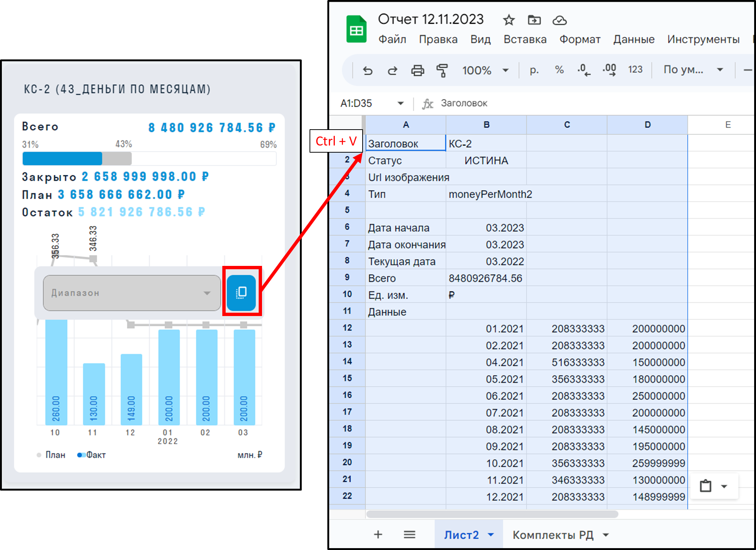Screen dimensions: 756x550
Task: Click cell with ИСТИНА
Action: [486, 160]
